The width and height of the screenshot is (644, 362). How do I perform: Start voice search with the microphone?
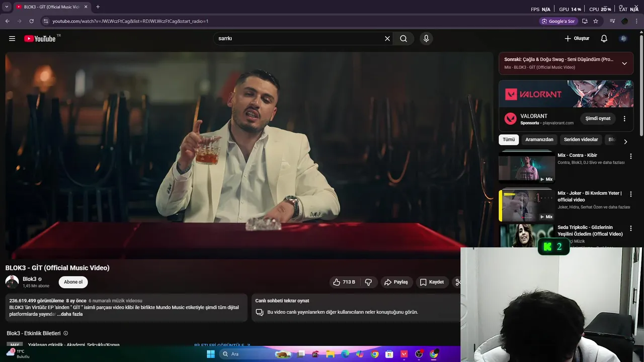426,38
